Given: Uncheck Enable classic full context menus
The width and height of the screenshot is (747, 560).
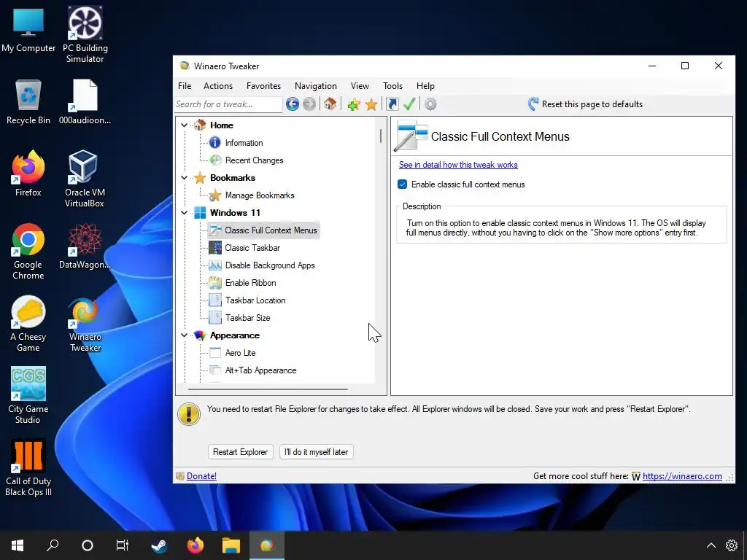Looking at the screenshot, I should coord(402,184).
